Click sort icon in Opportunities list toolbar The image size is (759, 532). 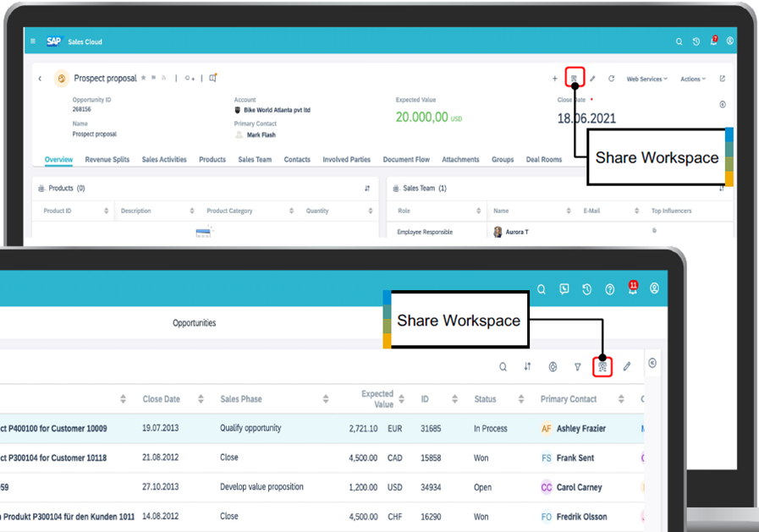528,366
